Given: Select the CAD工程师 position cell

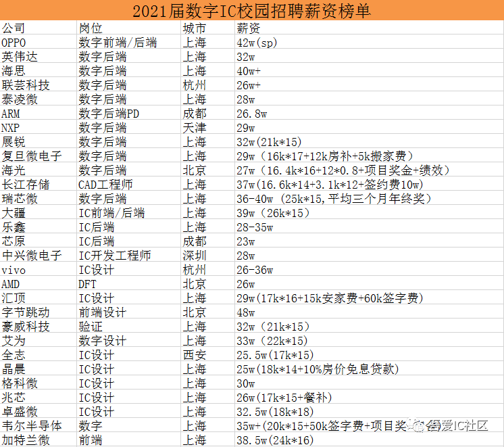Looking at the screenshot, I should (x=128, y=184).
